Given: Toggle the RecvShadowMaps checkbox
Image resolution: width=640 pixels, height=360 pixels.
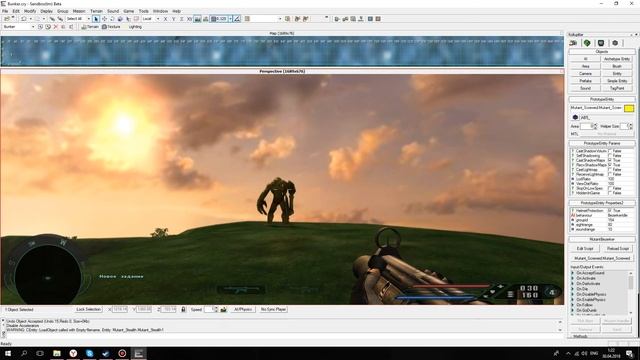Looking at the screenshot, I should point(610,165).
